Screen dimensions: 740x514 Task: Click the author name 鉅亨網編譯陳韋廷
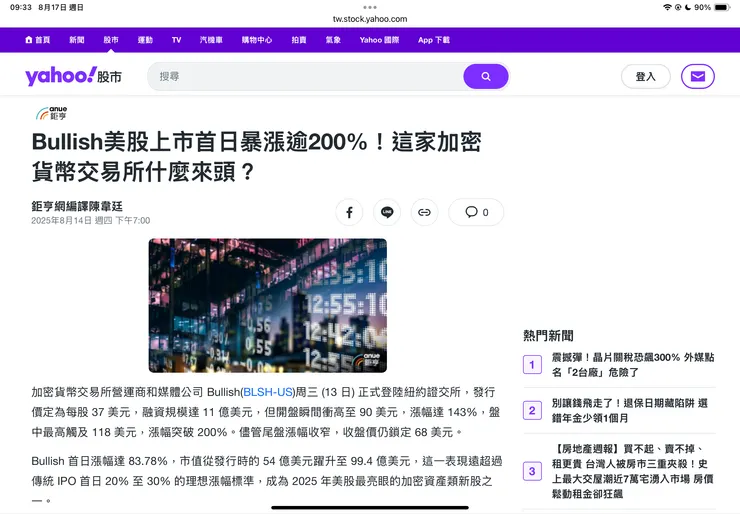click(x=77, y=206)
